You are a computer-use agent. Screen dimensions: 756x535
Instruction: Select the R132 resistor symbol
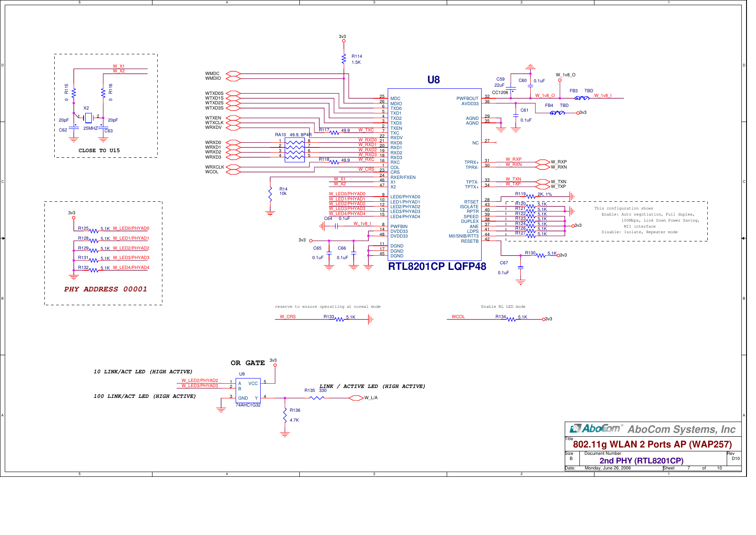pos(94,270)
